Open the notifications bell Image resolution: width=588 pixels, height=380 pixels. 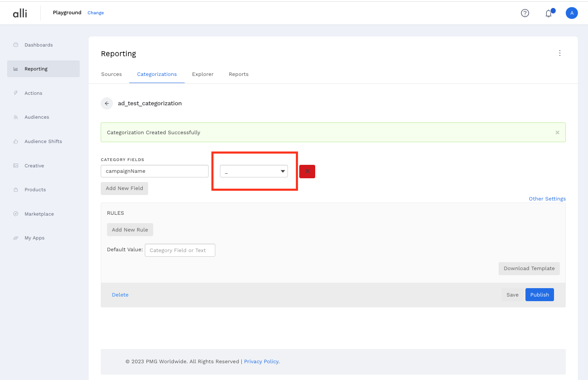click(x=549, y=13)
